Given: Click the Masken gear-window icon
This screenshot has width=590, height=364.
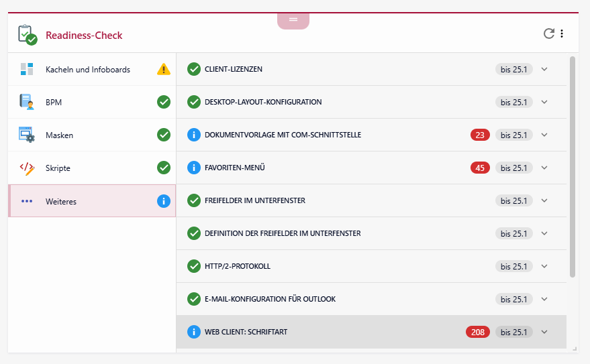Looking at the screenshot, I should click(x=27, y=135).
